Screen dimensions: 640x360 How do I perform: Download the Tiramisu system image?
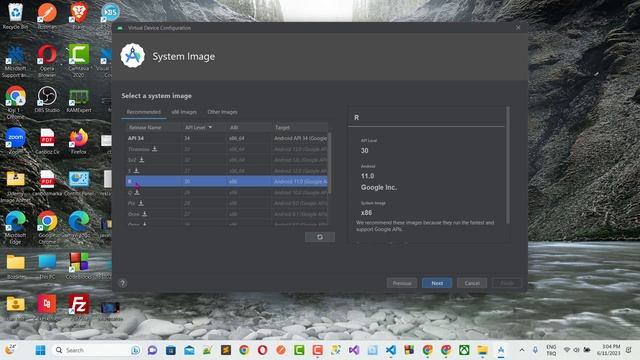coord(155,149)
